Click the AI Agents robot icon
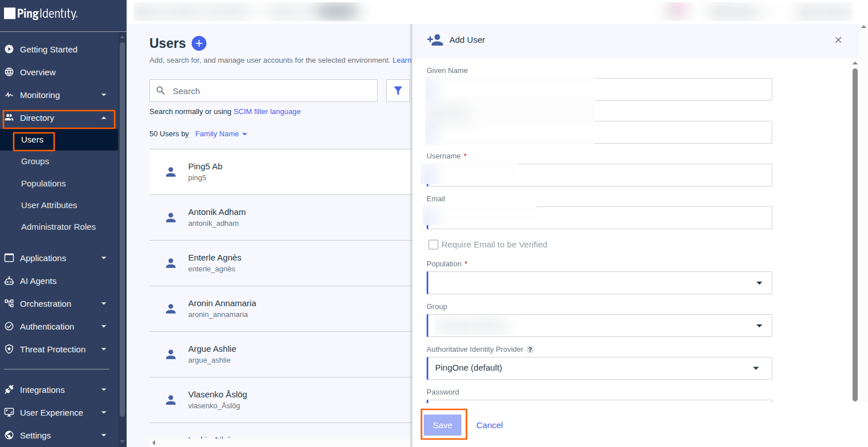The height and width of the screenshot is (447, 868). (9, 281)
